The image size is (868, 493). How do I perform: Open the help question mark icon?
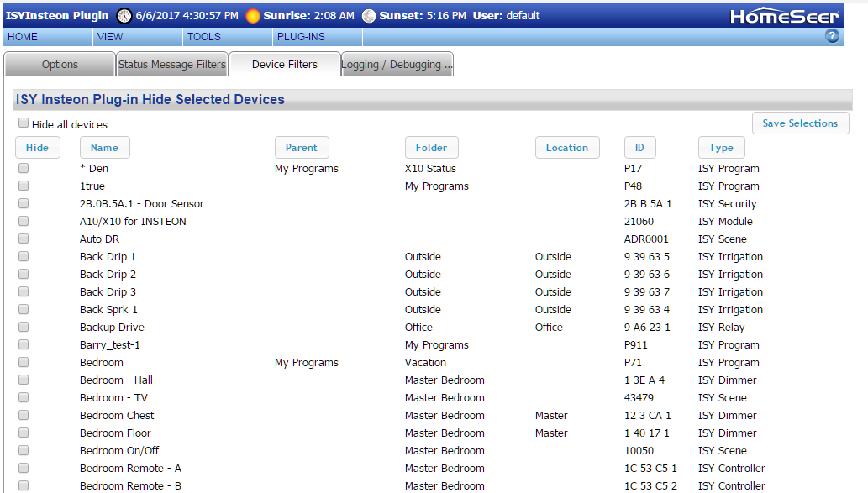[832, 36]
